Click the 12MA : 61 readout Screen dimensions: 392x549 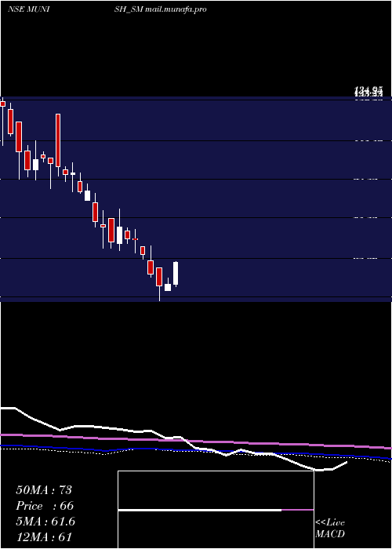tap(44, 537)
